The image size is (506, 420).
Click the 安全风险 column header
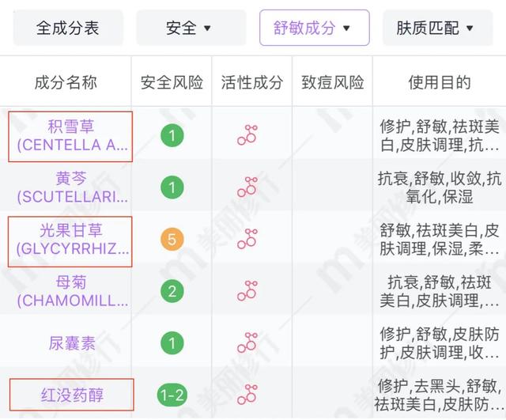pos(172,82)
